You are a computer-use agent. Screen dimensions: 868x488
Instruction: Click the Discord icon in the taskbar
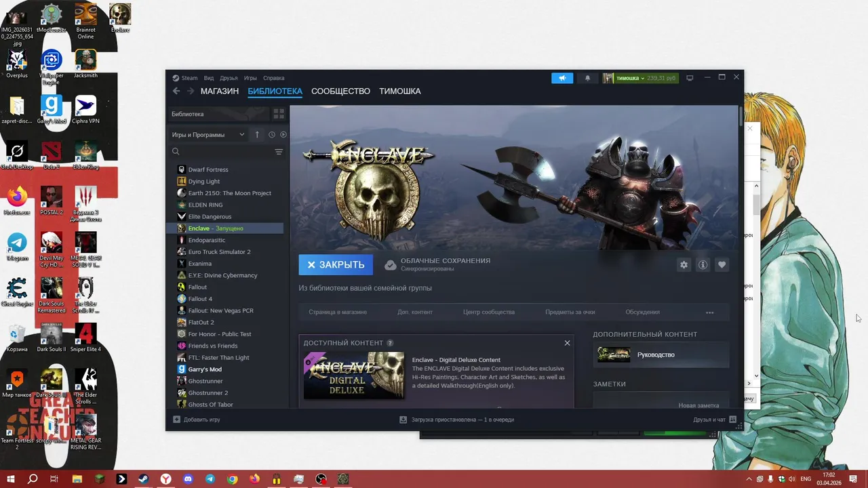pos(188,479)
